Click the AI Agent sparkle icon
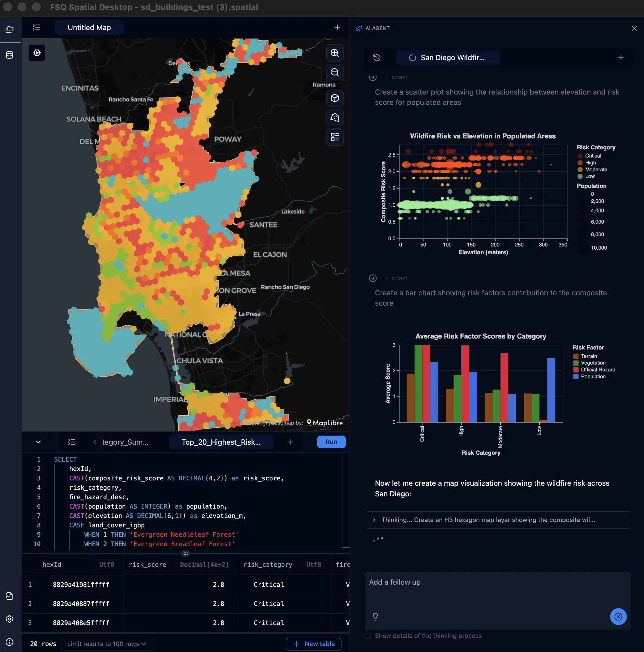Image resolution: width=644 pixels, height=652 pixels. point(359,28)
